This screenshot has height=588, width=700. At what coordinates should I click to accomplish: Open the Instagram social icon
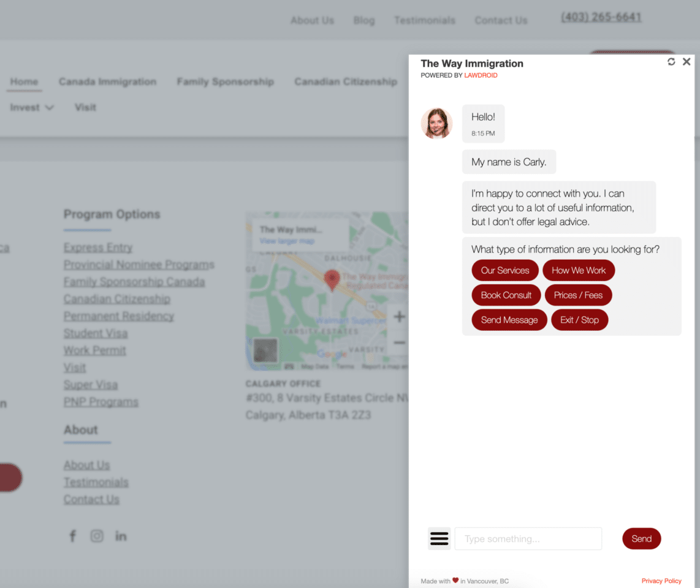tap(97, 536)
